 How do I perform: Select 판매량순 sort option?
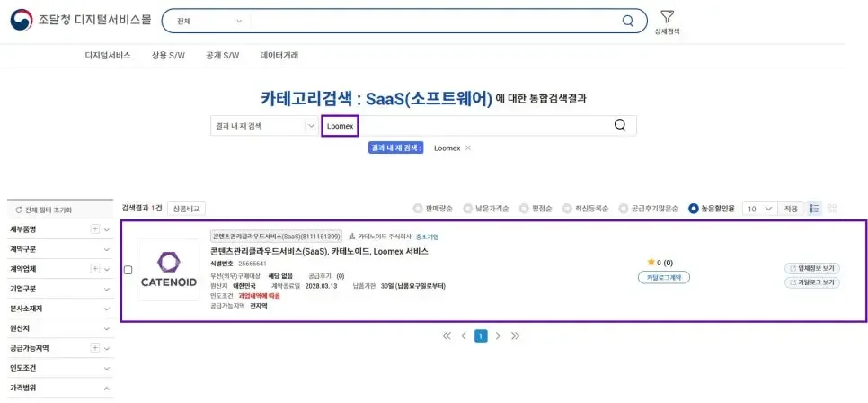pos(418,208)
